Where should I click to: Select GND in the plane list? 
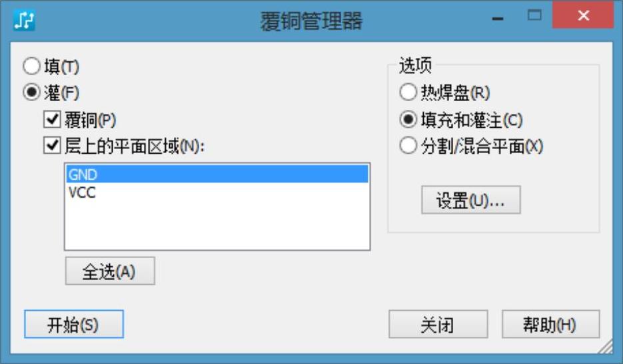tap(217, 174)
